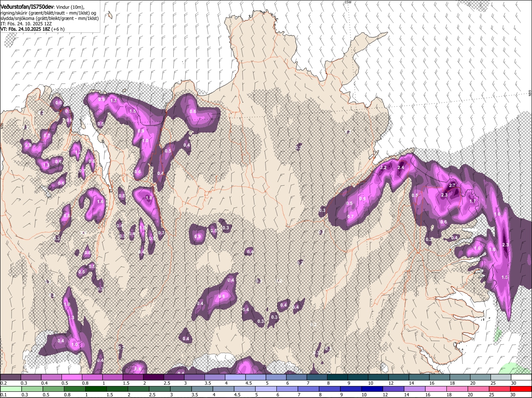This screenshot has width=532, height=398.
Task: Select the 1.7 precipitation value label
Action: (x=473, y=201)
